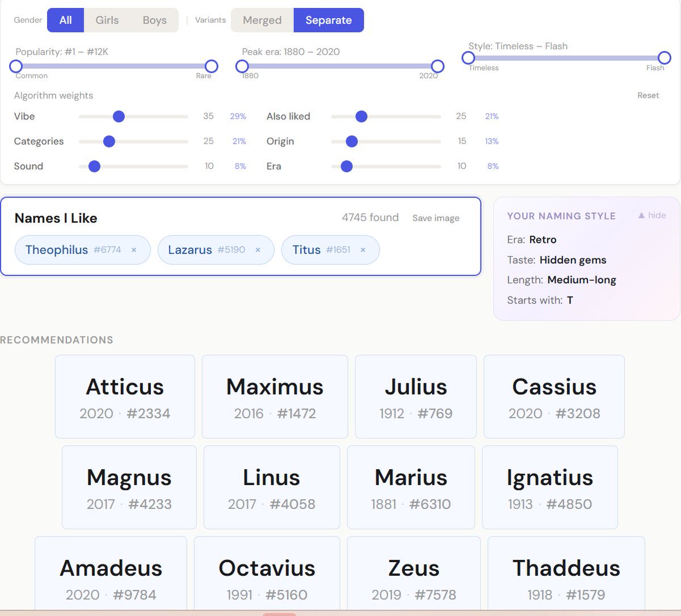Open Marius recommendation card
The height and width of the screenshot is (616, 681).
411,487
